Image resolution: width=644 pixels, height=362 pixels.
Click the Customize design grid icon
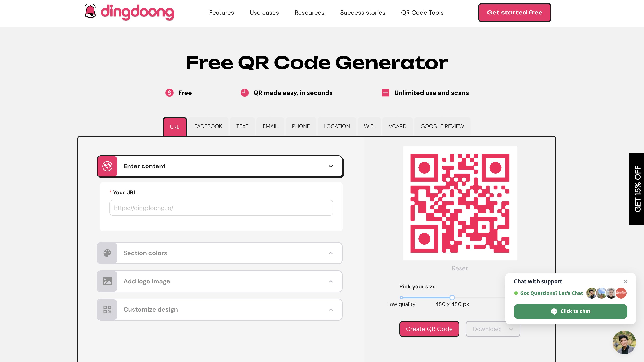(x=107, y=309)
